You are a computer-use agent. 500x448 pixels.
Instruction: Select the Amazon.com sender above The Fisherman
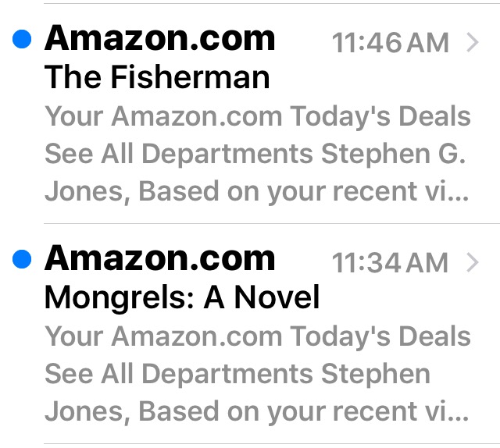click(x=160, y=38)
